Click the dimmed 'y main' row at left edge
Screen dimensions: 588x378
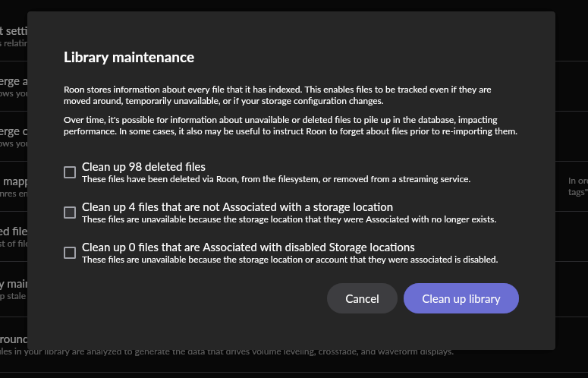(x=14, y=289)
